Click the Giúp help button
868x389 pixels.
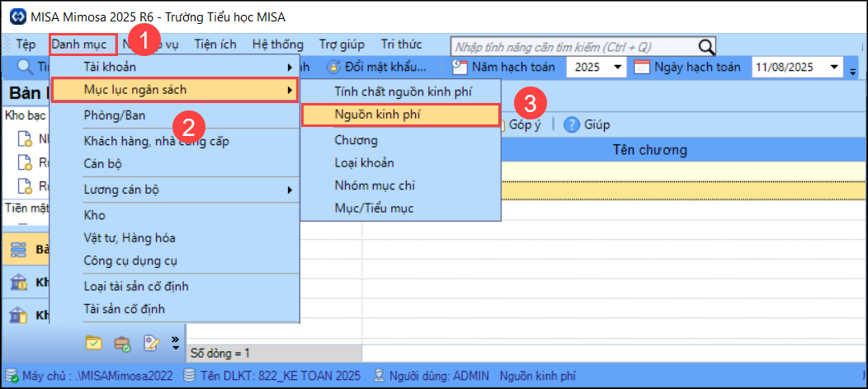(x=588, y=125)
